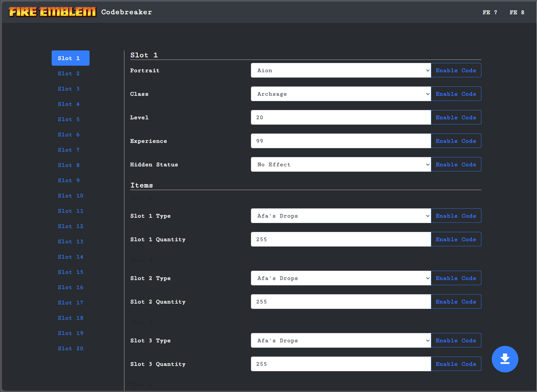
Task: Focus the Slot 1 Quantity input
Action: point(340,239)
